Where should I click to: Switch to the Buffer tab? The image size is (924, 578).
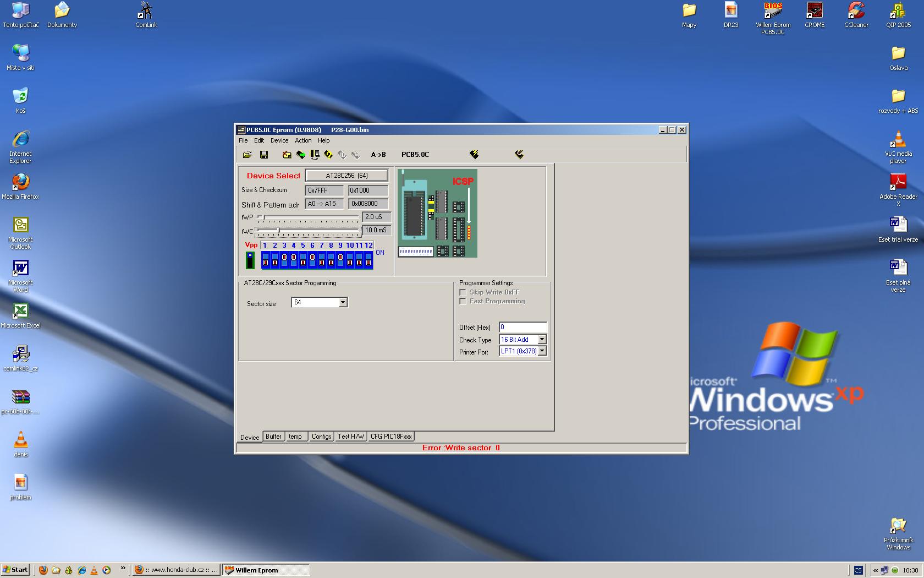(x=273, y=437)
